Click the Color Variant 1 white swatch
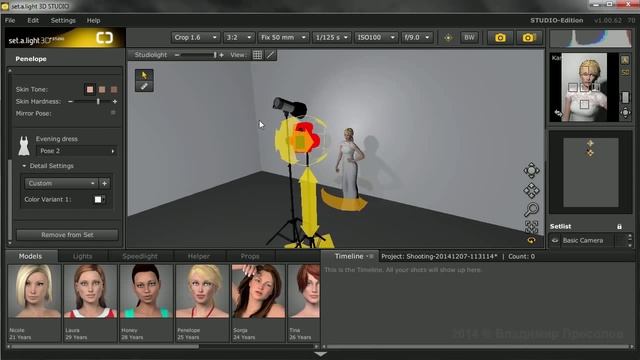The width and height of the screenshot is (640, 360). coord(98,199)
